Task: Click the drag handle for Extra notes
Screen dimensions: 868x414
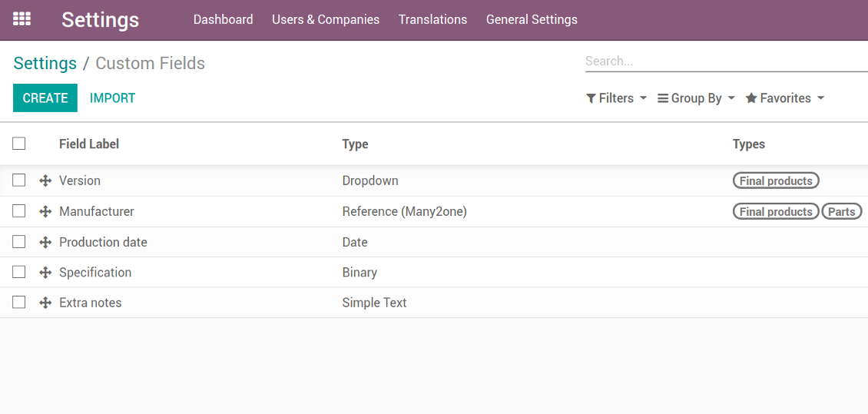Action: tap(45, 303)
